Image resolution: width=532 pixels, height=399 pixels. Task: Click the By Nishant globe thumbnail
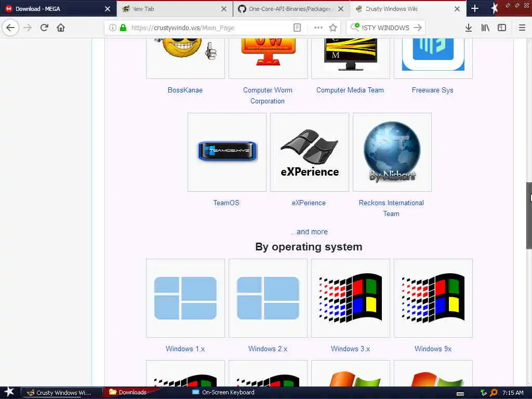(x=392, y=152)
